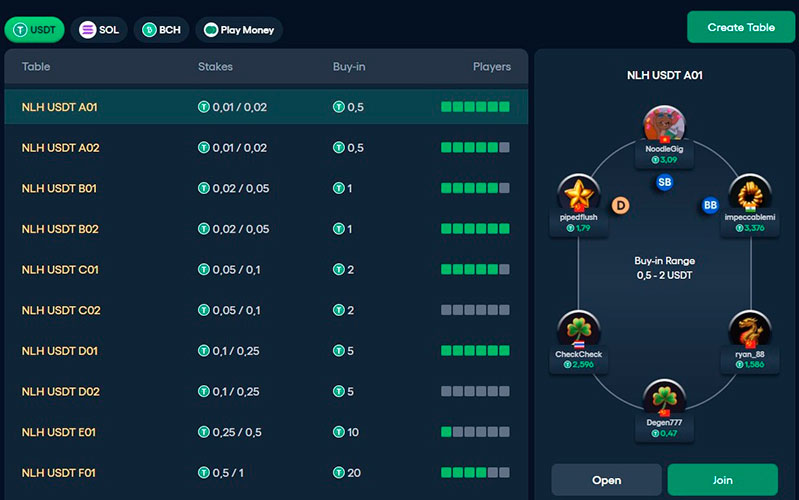Screen dimensions: 799x500
Task: Click the pipedflush player name
Action: click(x=579, y=217)
